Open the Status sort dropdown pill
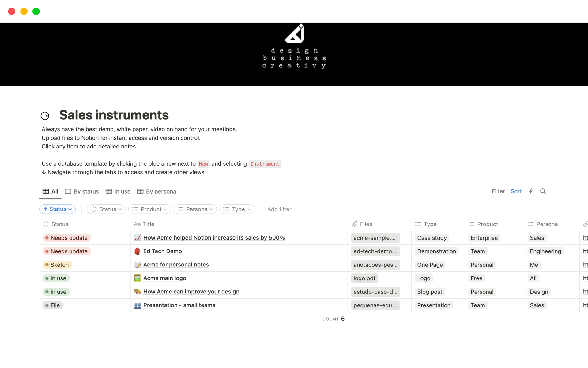This screenshot has width=588, height=368. click(x=58, y=209)
